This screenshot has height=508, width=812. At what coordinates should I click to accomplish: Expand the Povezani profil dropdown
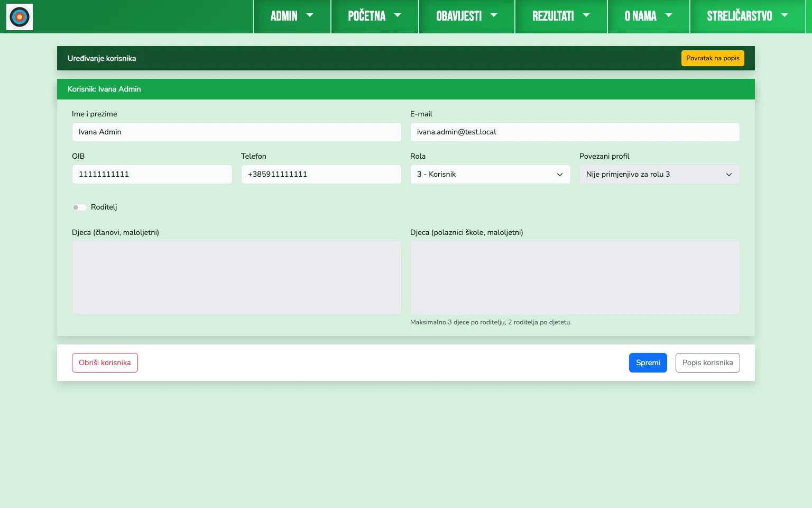coord(659,175)
